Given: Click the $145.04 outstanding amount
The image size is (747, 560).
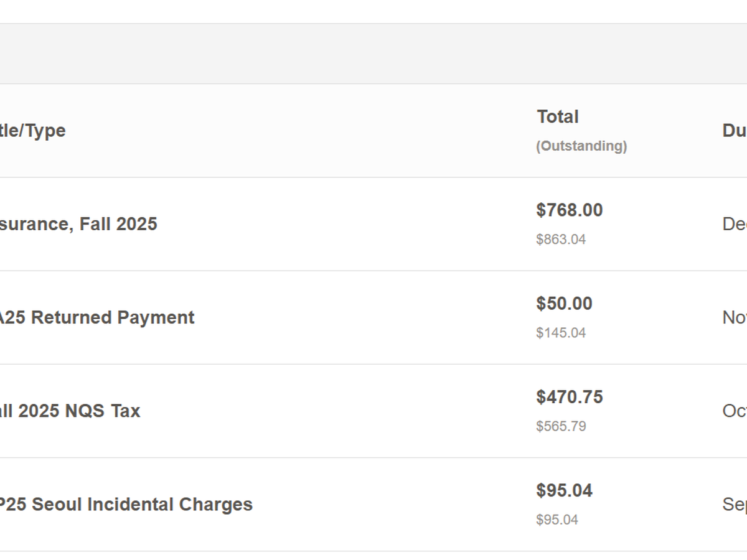Looking at the screenshot, I should click(561, 333).
